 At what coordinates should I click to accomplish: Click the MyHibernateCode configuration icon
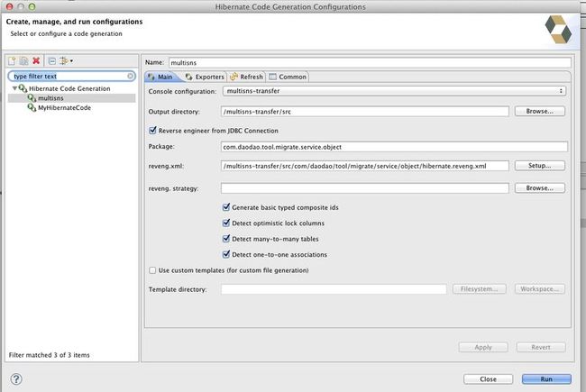(x=32, y=107)
